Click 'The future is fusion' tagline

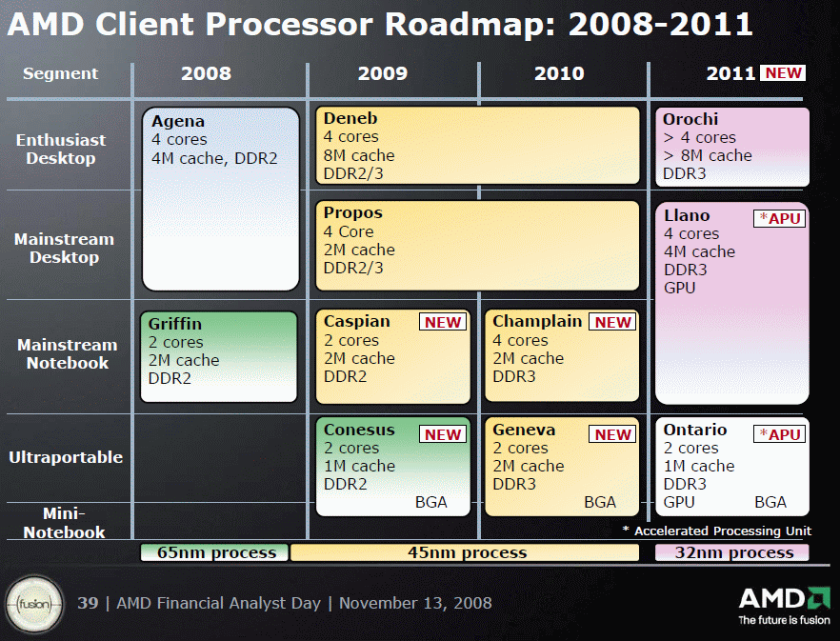785,620
